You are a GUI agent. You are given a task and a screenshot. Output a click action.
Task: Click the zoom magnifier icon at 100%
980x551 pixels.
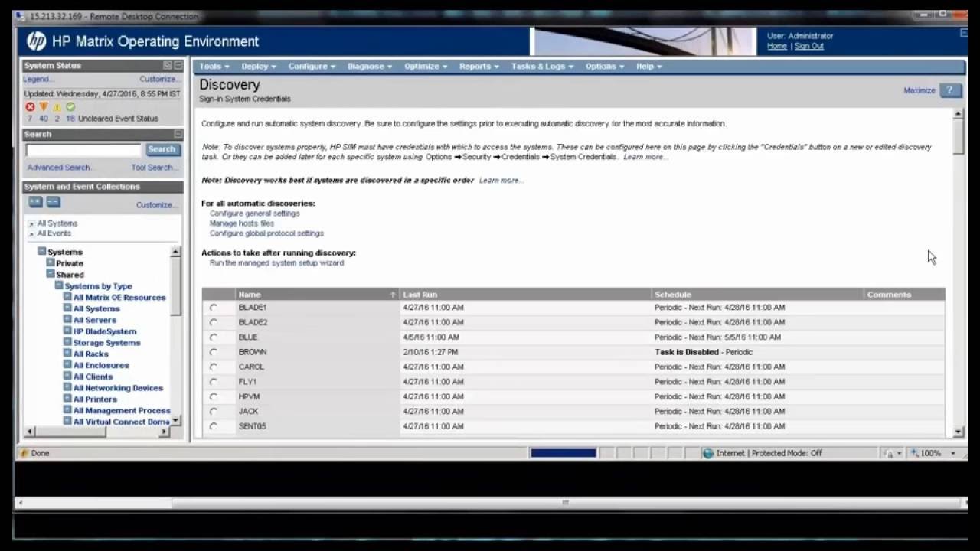(x=915, y=453)
